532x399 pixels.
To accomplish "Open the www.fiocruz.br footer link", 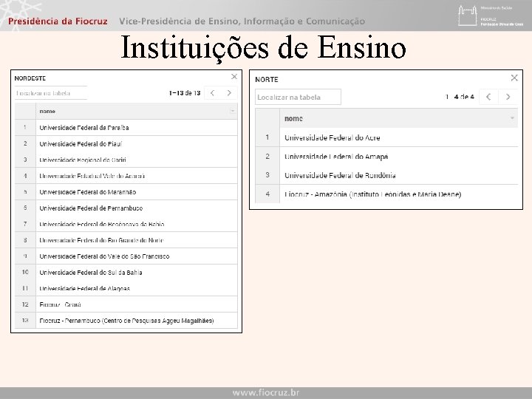I will 266,393.
